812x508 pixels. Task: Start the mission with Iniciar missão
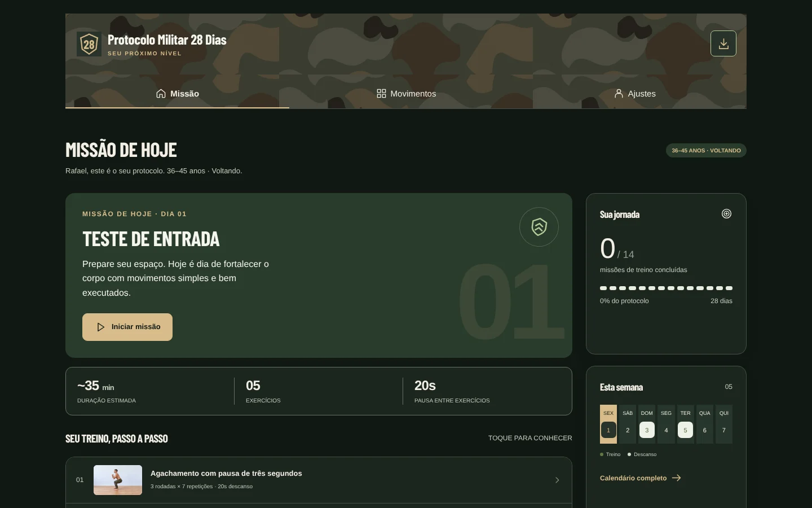point(127,327)
